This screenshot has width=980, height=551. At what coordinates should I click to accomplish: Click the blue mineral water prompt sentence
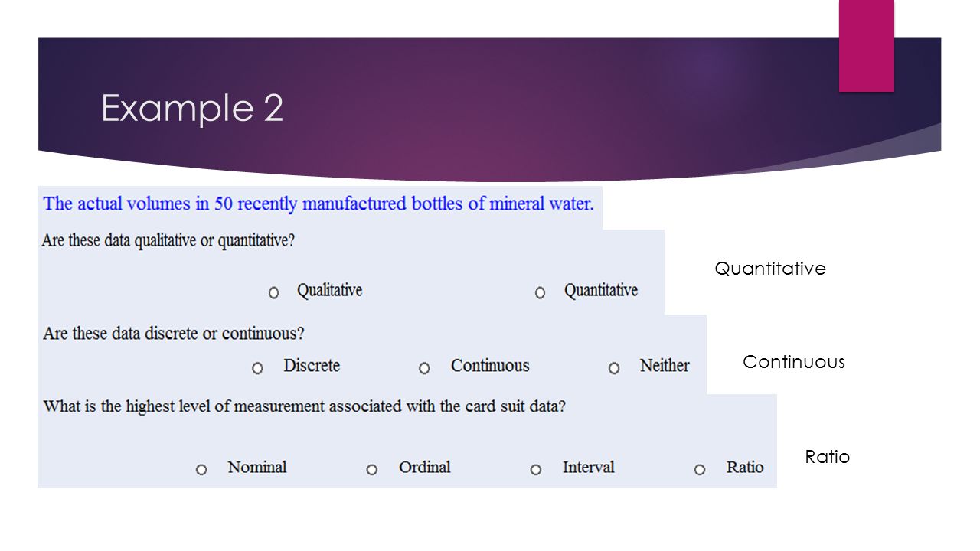click(x=318, y=204)
